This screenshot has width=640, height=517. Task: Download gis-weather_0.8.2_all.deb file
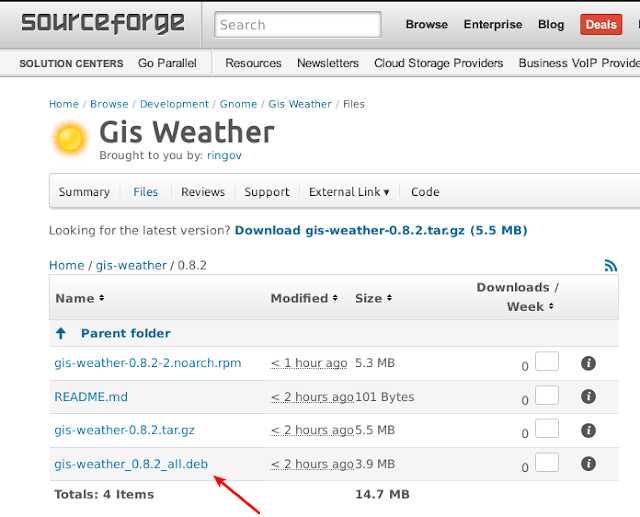(131, 464)
